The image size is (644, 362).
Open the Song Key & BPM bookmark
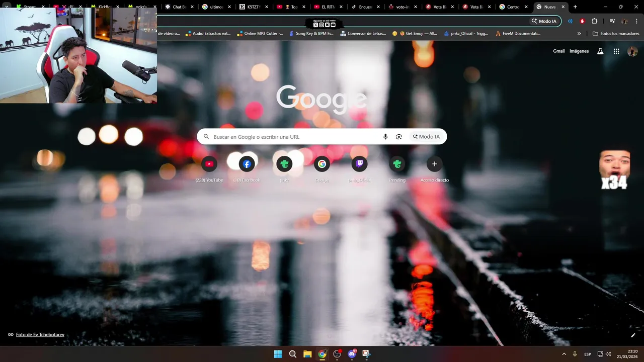pyautogui.click(x=311, y=34)
